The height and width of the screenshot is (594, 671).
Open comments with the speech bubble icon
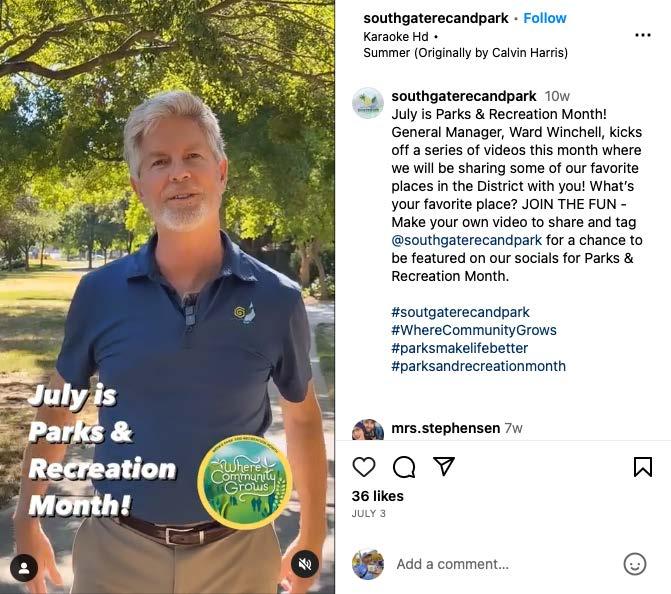pyautogui.click(x=404, y=466)
